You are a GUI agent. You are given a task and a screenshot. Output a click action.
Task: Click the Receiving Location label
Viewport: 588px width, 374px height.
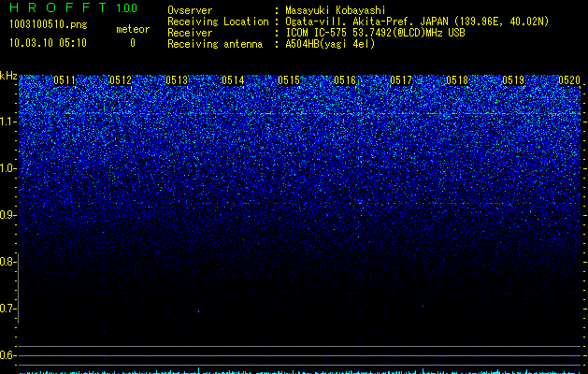tap(218, 22)
